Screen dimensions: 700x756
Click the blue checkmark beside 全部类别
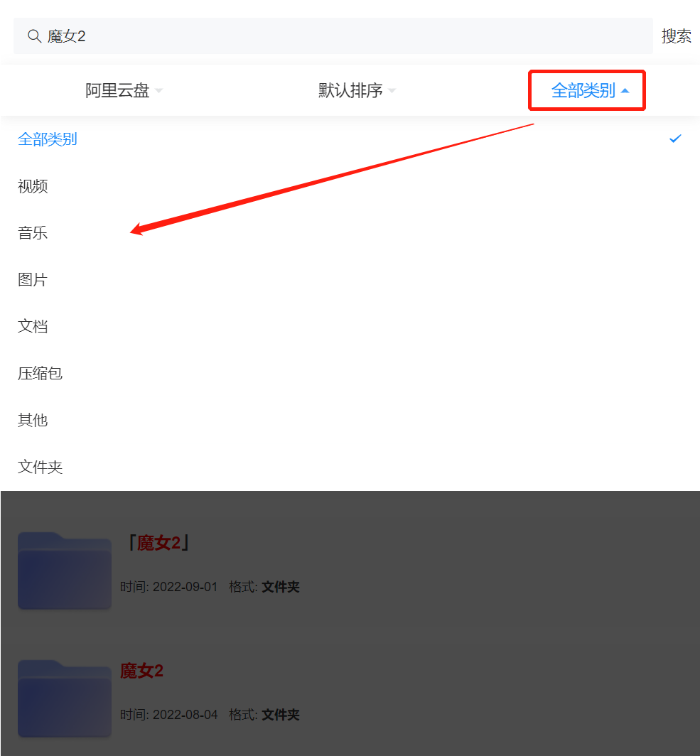click(x=675, y=139)
